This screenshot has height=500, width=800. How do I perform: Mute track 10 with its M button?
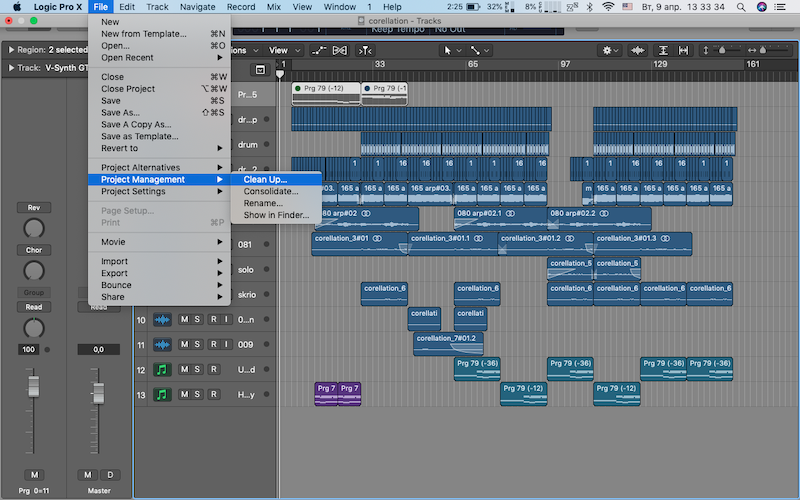185,320
